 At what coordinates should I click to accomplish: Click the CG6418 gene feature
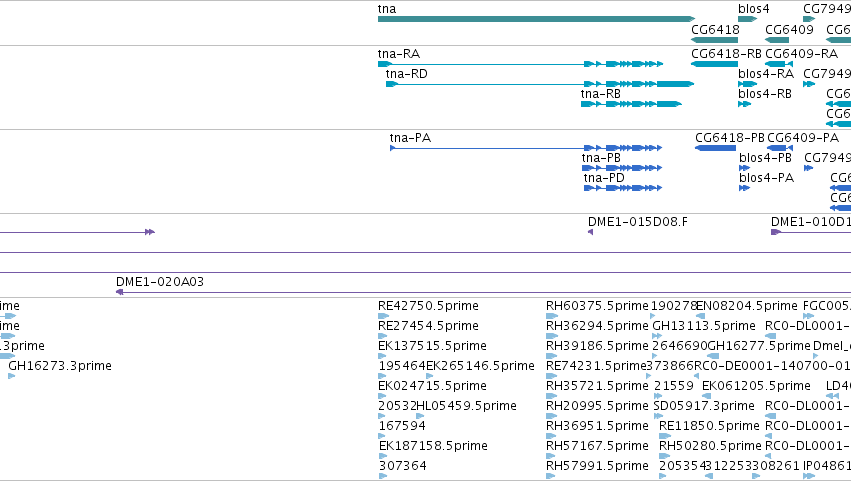714,40
